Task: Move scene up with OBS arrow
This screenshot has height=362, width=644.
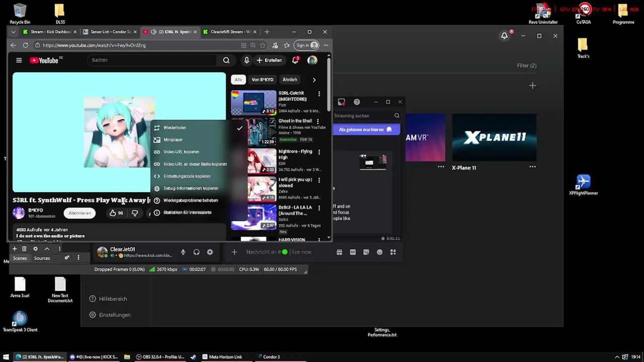Action: 47,248
